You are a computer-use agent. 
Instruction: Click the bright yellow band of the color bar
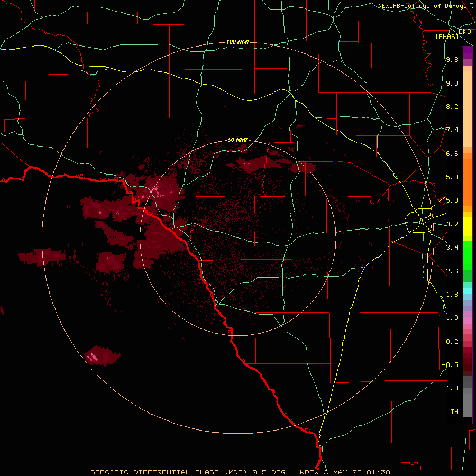(467, 226)
